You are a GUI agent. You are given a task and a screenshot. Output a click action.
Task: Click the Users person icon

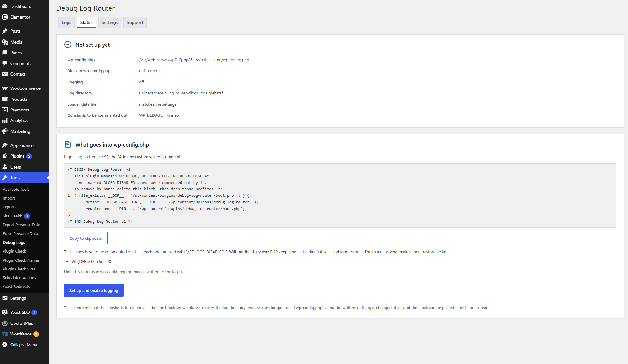[5, 167]
